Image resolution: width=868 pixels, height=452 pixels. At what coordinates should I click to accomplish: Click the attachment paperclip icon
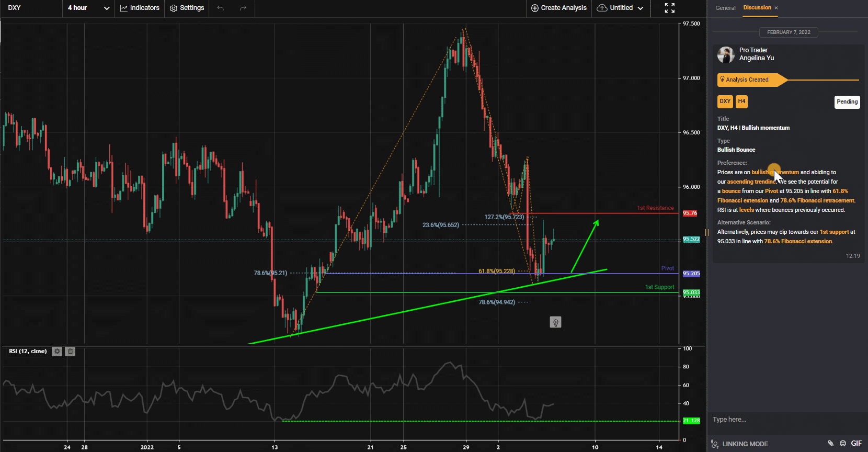(830, 443)
